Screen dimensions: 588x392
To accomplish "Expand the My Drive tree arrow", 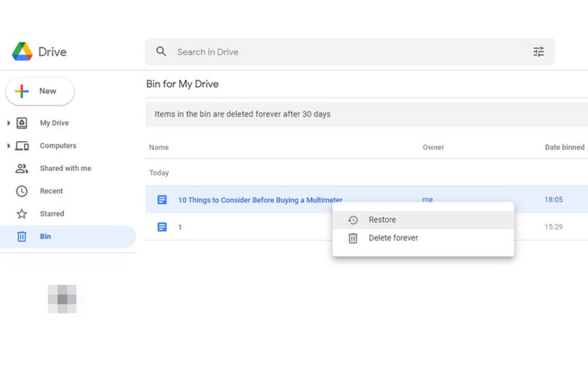I will (x=8, y=123).
